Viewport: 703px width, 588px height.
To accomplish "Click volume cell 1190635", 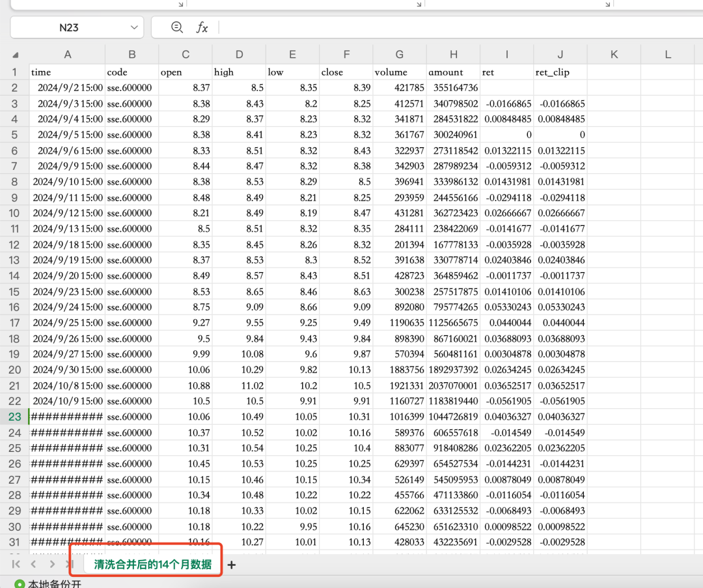I will pos(400,323).
